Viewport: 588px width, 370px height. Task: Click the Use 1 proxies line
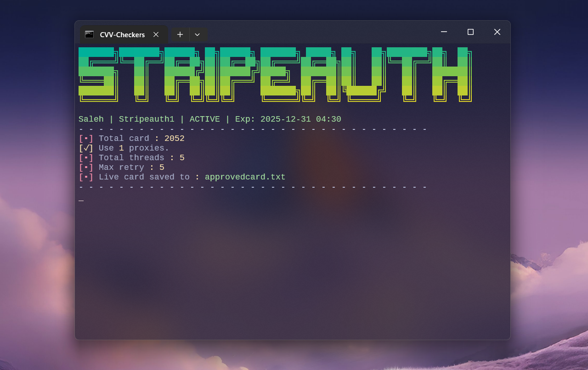(x=124, y=148)
